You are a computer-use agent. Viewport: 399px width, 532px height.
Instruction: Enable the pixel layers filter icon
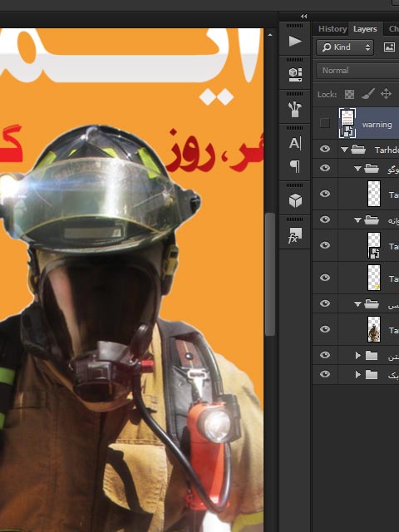[x=389, y=47]
